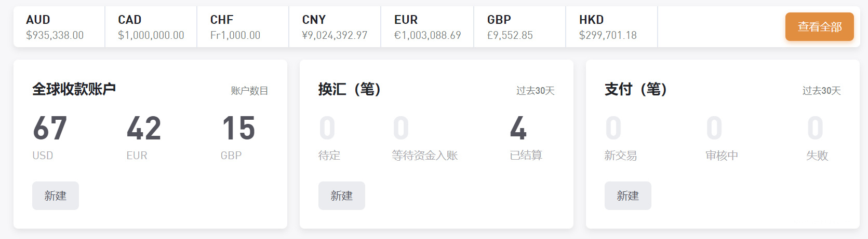Click 新建 in the 换汇 panel
This screenshot has width=868, height=239.
[342, 195]
